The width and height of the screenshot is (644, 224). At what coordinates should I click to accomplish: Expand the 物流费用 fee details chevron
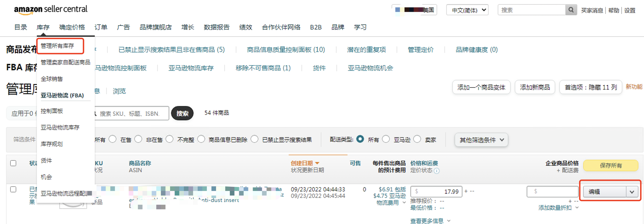404,202
